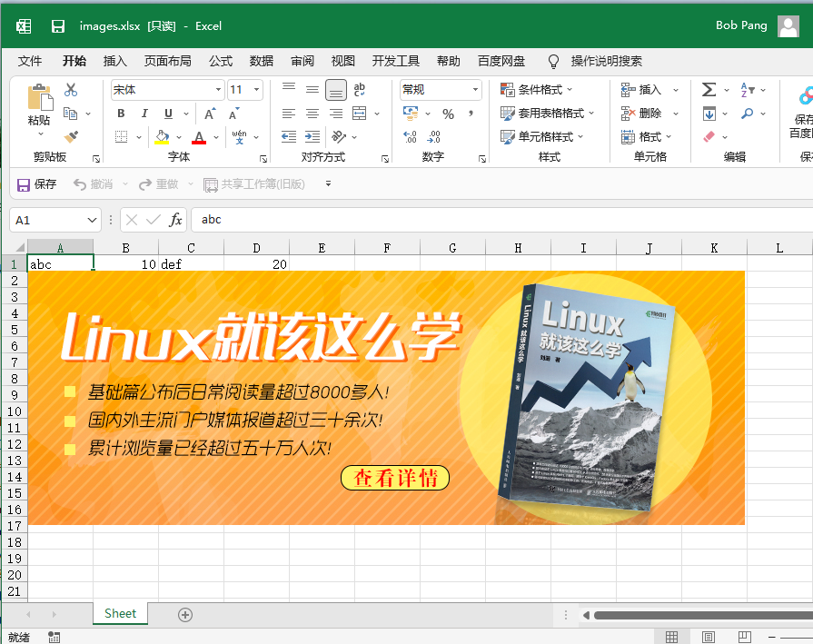
Task: Click the title bar save disk icon
Action: (58, 26)
